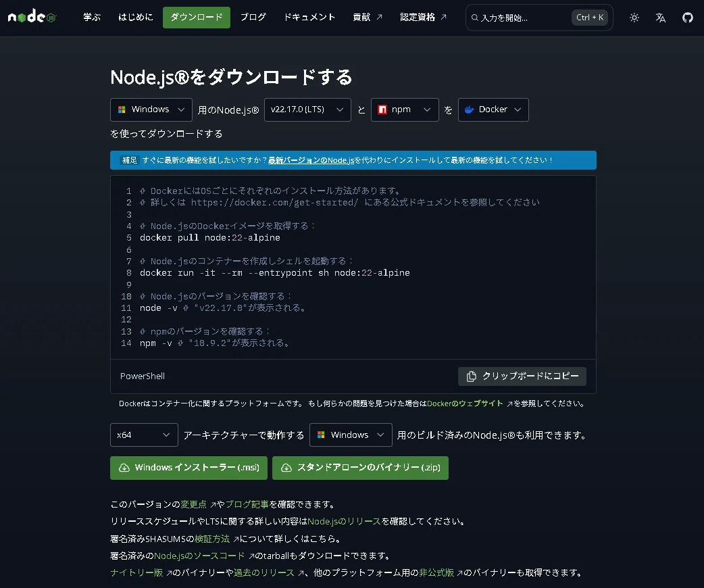Viewport: 704px width, 588px height.
Task: Click the clipboard copy icon
Action: [x=471, y=376]
